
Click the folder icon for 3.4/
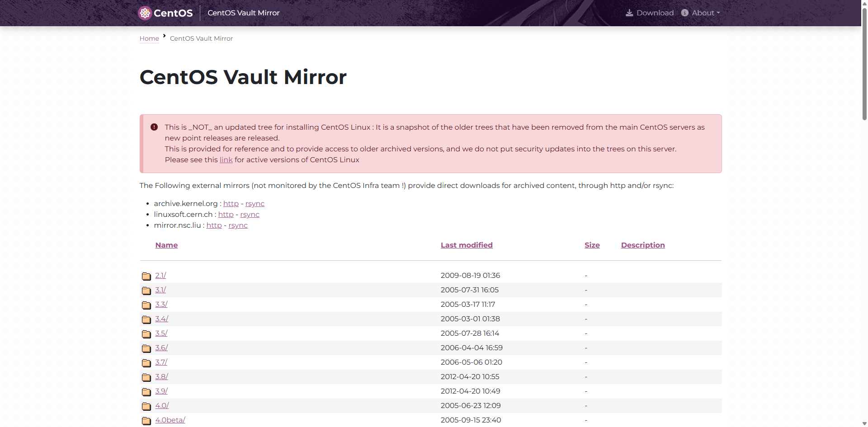146,319
